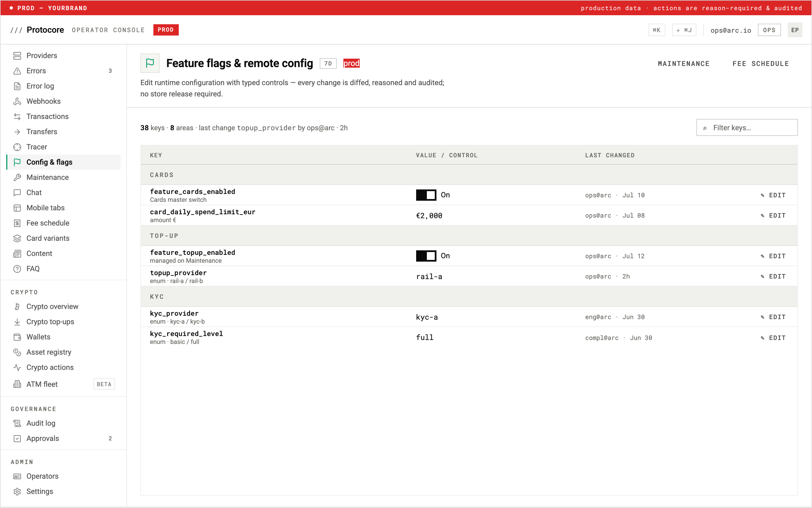This screenshot has width=812, height=508.
Task: Toggle the feature_topup_enabled switch
Action: coord(426,256)
